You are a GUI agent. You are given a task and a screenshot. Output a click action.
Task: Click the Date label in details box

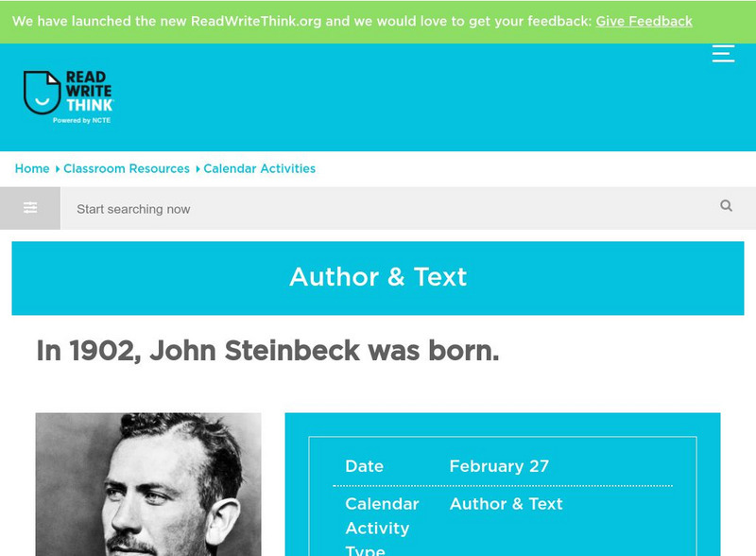[364, 466]
